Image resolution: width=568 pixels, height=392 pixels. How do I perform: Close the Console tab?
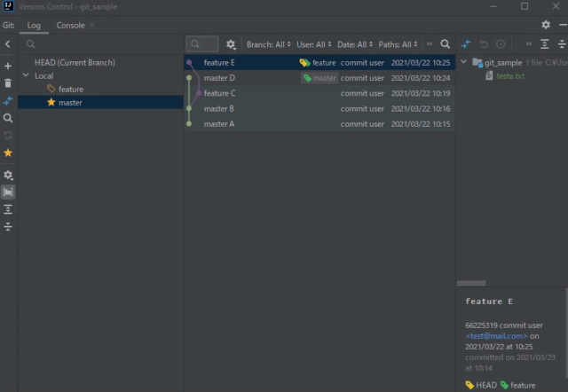(92, 26)
